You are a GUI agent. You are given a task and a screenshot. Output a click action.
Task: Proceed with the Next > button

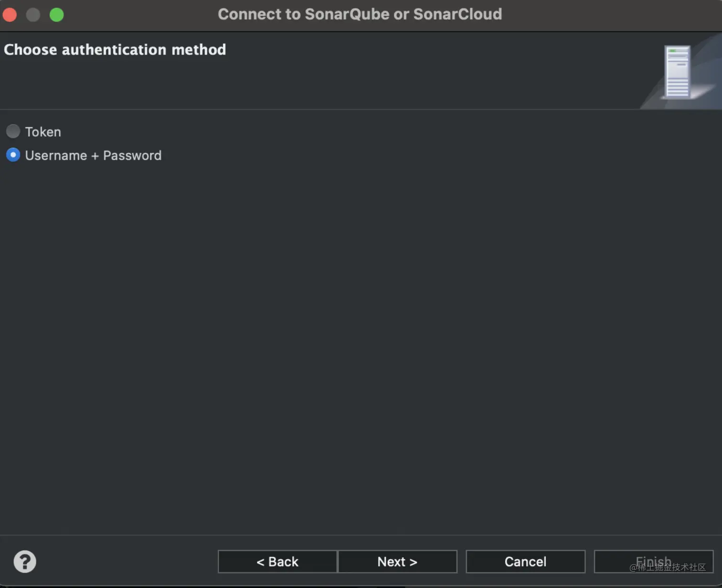coord(397,561)
